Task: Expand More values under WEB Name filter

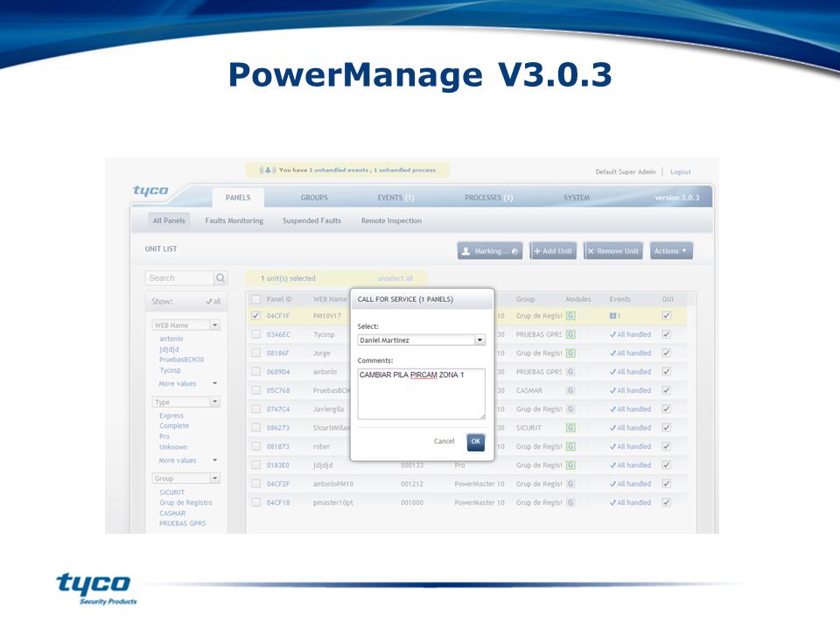Action: click(x=187, y=383)
